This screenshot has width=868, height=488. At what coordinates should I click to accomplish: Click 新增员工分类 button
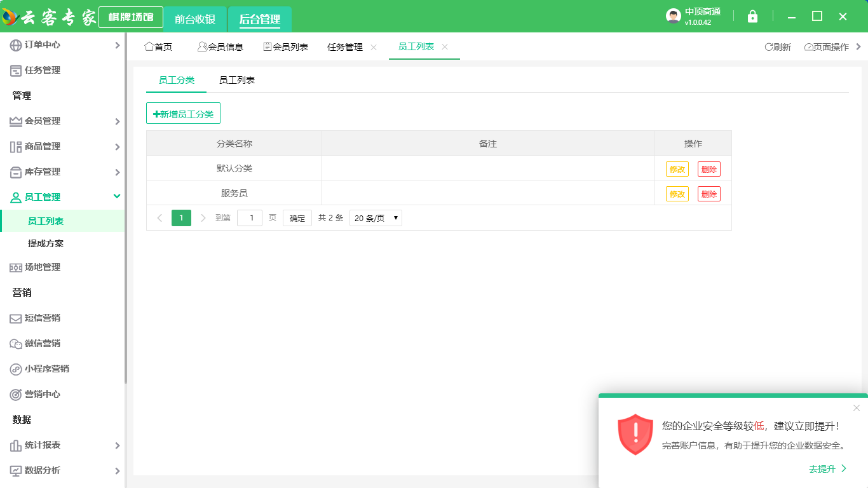(183, 114)
